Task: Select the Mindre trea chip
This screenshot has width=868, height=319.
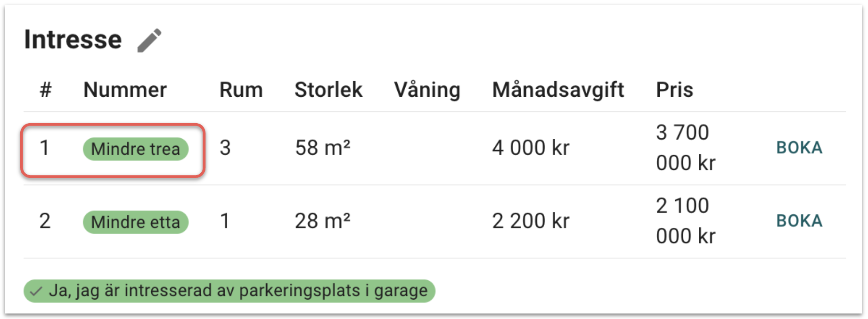Action: click(x=135, y=149)
